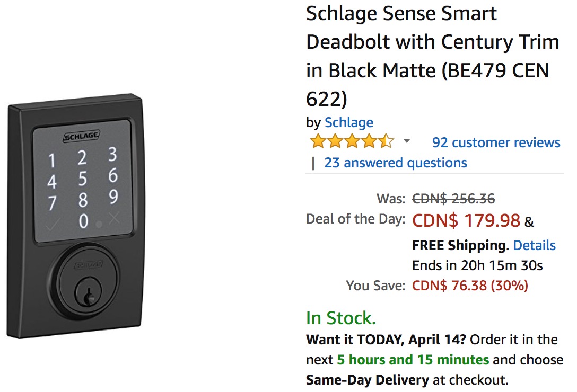The image size is (577, 392).
Task: Click digit 1 on the lock keypad
Action: coord(52,161)
